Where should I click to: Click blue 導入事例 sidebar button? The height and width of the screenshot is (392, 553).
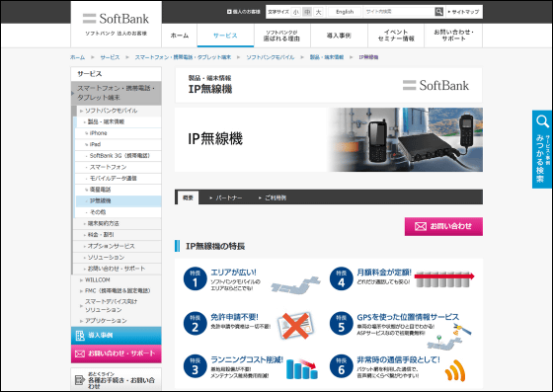117,336
